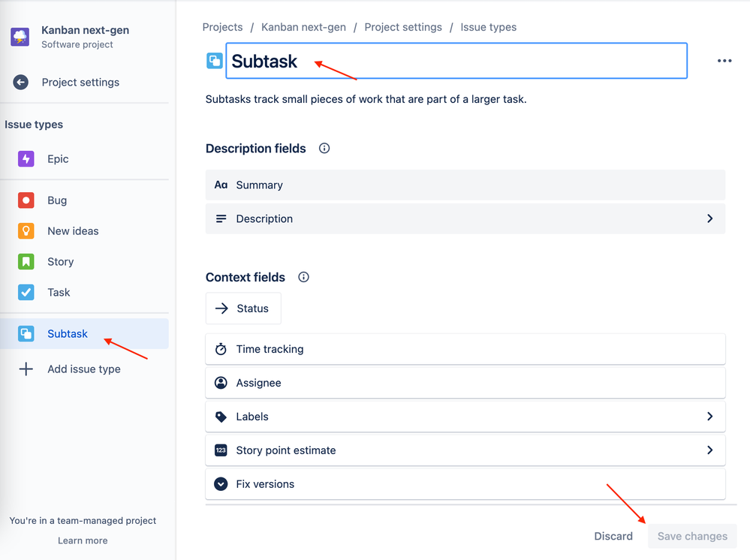Open the three-dot more actions menu
Screen dimensions: 750x560
(724, 61)
